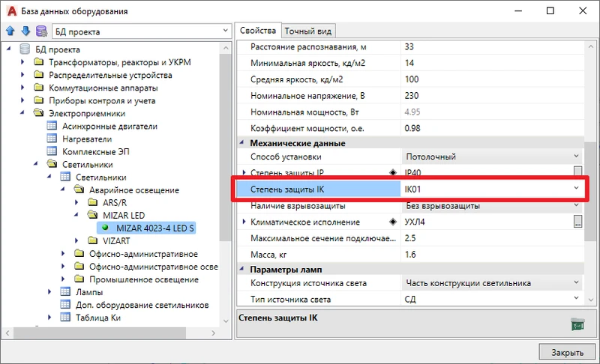Open the Степень защиты IK dropdown
The height and width of the screenshot is (364, 600).
click(576, 189)
